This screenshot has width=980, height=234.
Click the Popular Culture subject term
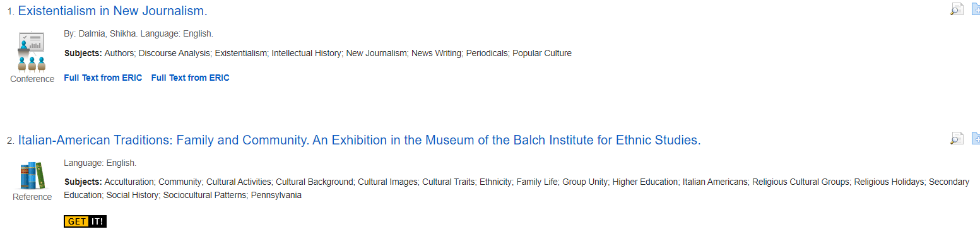click(542, 53)
